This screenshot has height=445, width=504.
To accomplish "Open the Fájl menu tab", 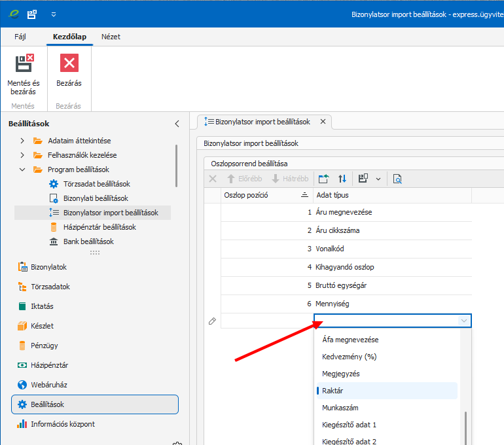I will 20,37.
